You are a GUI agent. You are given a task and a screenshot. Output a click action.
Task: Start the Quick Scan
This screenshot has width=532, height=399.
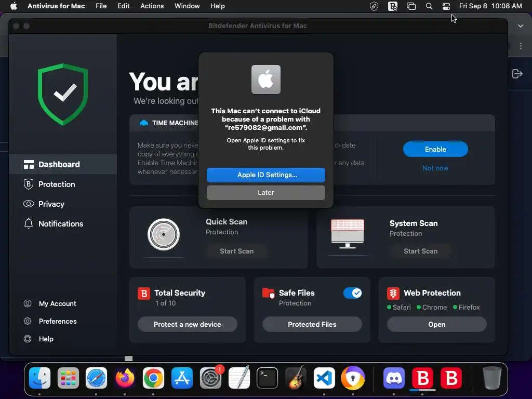tap(237, 251)
